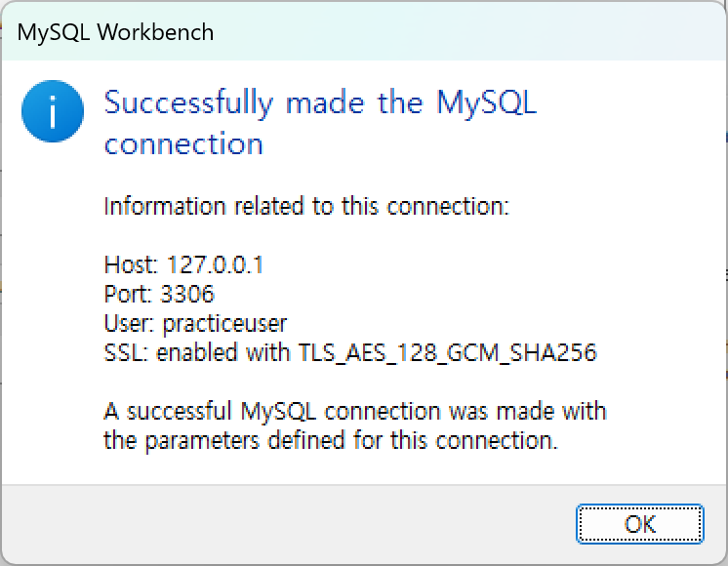
Task: Click 'the parameters defined for this connection.' line
Action: click(331, 440)
